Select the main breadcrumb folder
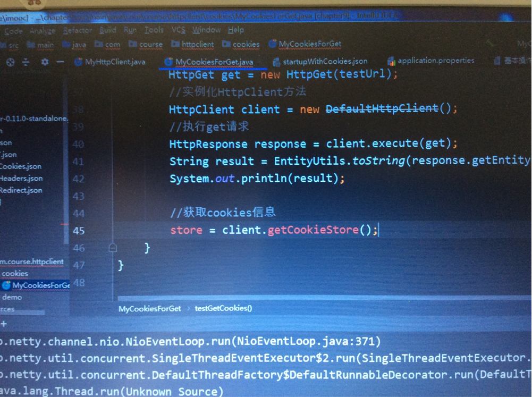The height and width of the screenshot is (397, 532). pos(40,45)
